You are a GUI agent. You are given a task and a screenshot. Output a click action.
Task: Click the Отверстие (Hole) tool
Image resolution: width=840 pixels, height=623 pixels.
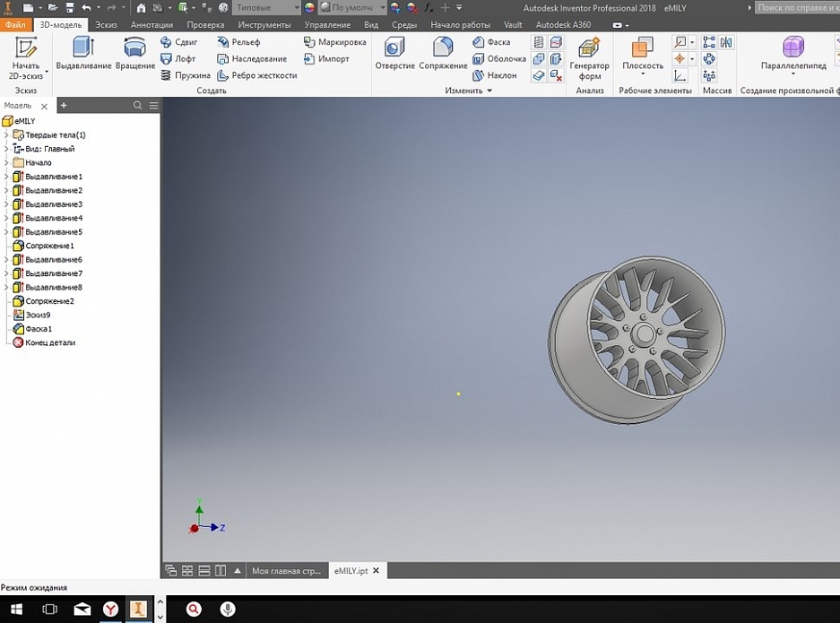point(394,54)
